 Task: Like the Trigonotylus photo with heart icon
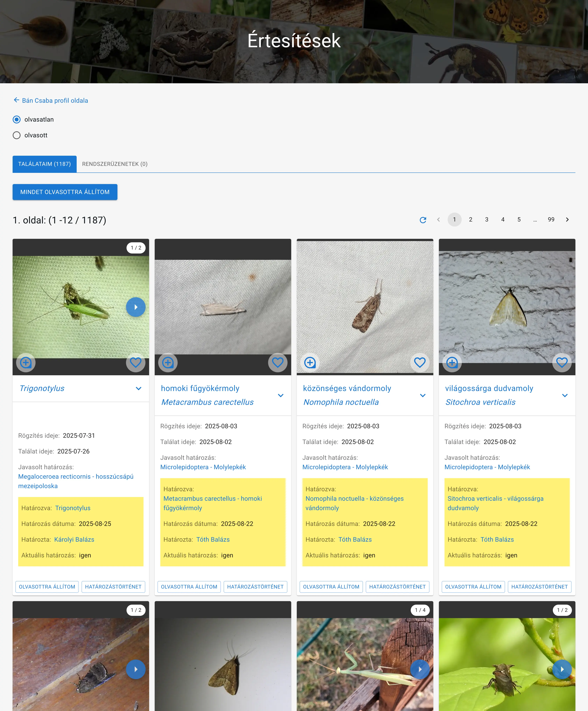click(135, 363)
